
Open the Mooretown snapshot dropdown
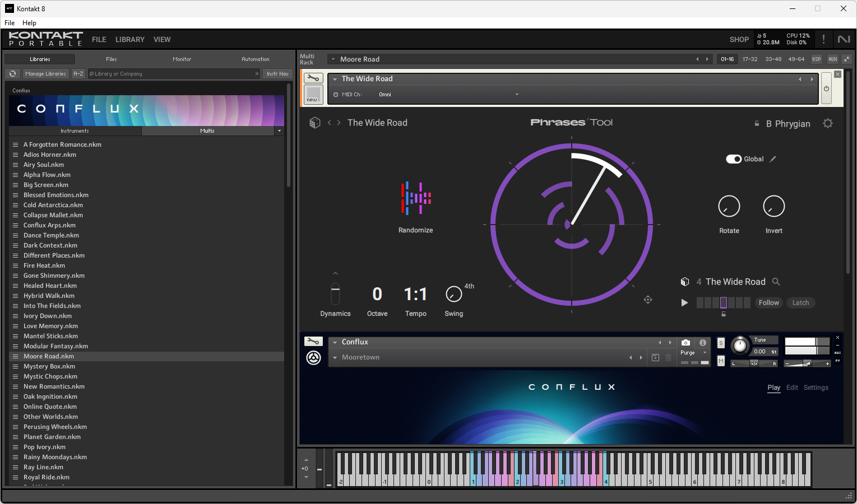335,357
